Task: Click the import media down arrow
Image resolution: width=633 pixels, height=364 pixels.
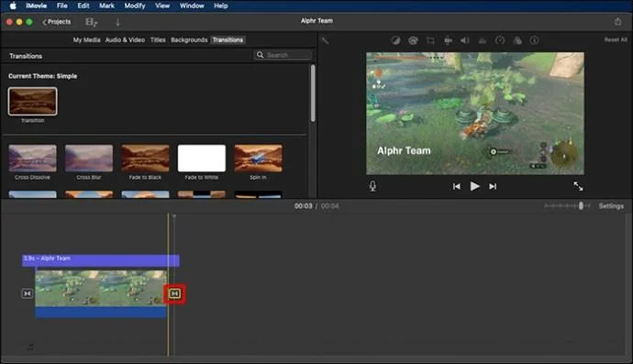Action: click(x=117, y=22)
